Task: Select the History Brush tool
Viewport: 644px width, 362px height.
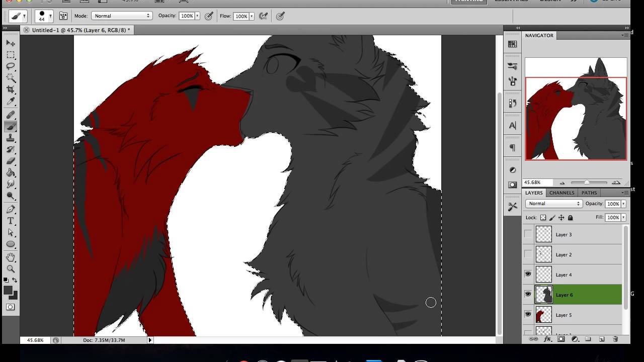Action: 11,150
